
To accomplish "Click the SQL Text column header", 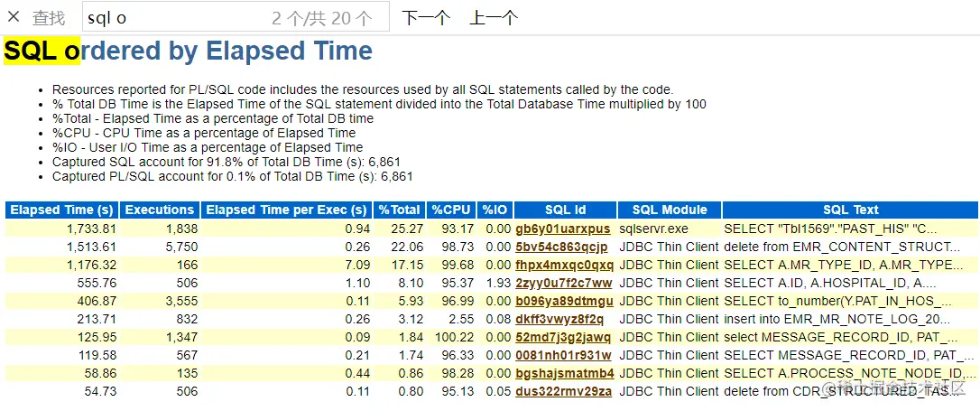I will click(x=850, y=210).
